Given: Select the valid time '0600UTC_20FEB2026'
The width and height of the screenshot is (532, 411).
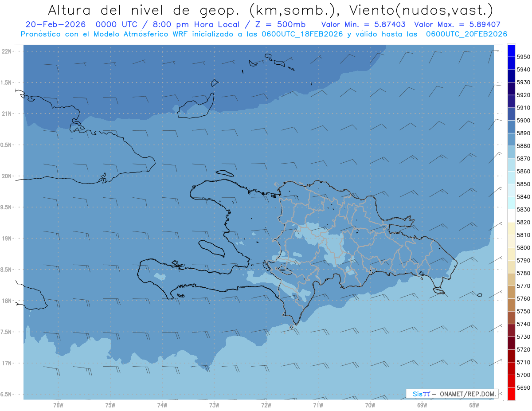Looking at the screenshot, I should [466, 34].
